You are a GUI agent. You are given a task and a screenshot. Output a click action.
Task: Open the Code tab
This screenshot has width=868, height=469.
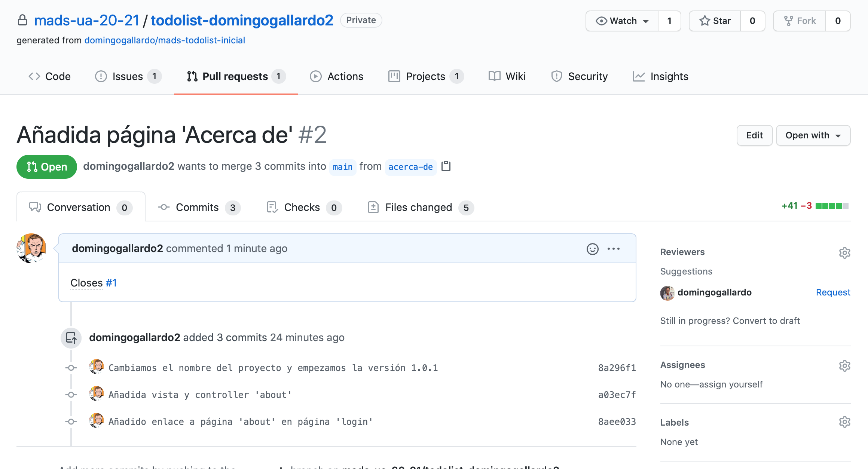(x=49, y=76)
